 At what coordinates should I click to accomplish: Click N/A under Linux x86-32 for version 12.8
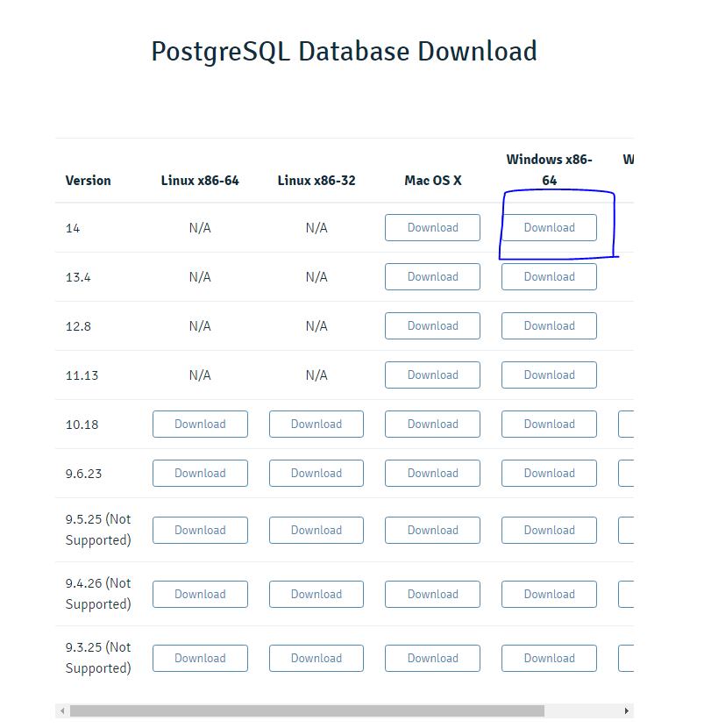[316, 326]
